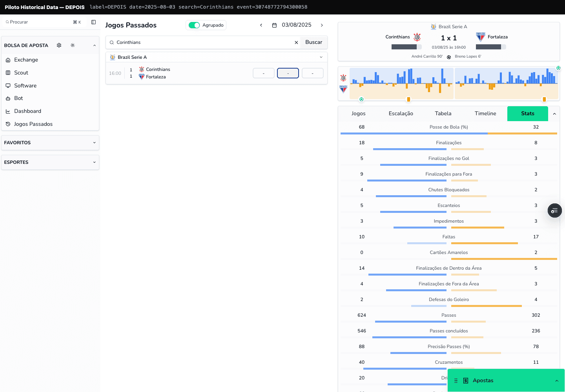Click the Procurar search field
Screen dimensions: 565x392
coord(45,22)
